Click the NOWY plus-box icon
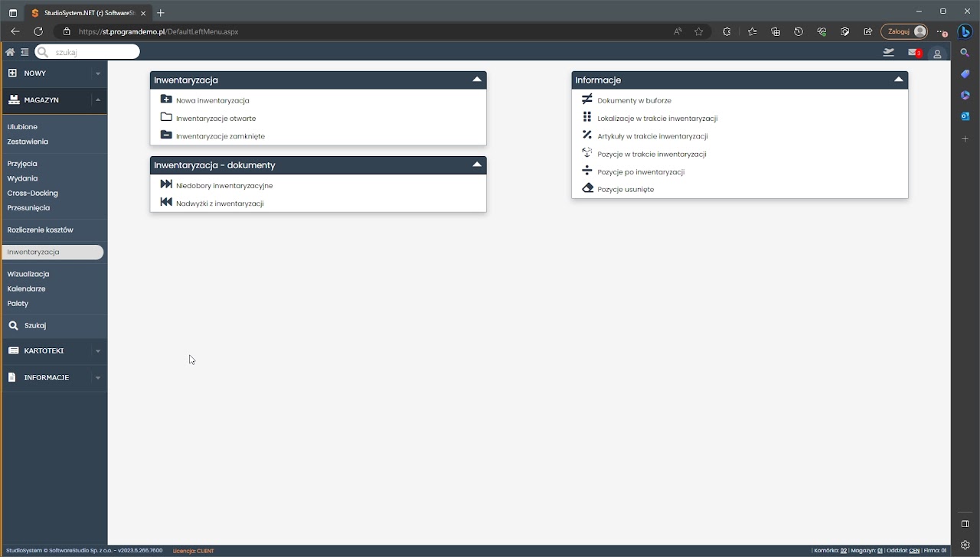980x557 pixels. click(13, 73)
